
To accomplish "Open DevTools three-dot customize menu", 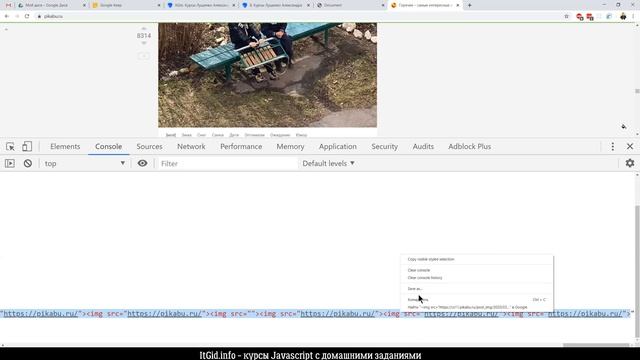I will [613, 147].
